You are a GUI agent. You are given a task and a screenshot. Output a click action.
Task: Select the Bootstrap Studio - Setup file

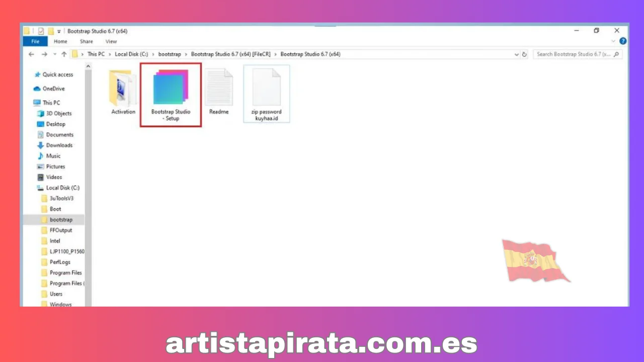tap(171, 95)
